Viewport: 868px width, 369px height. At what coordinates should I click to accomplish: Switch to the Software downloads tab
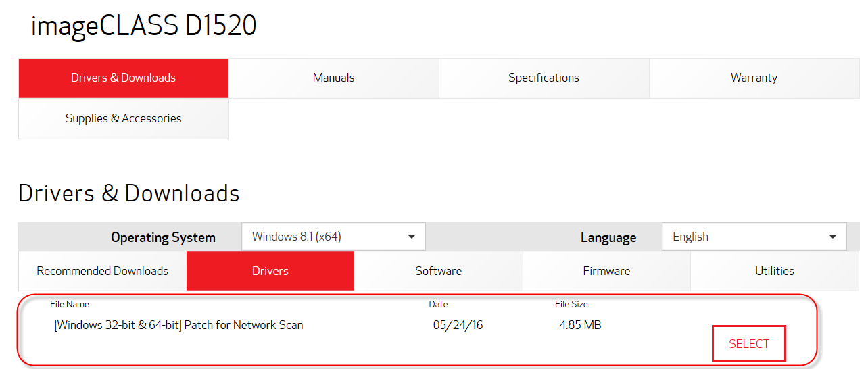[x=438, y=271]
